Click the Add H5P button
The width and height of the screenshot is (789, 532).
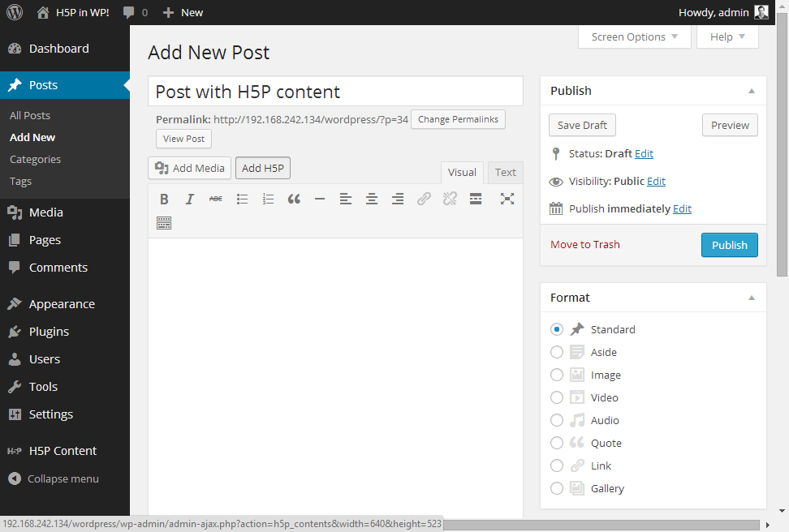[262, 168]
